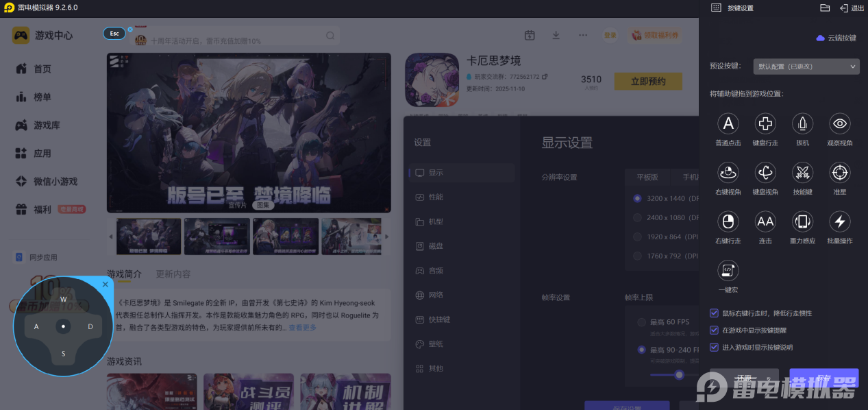Select the 右键行走 mouse walk icon
This screenshot has height=410, width=868.
click(x=728, y=221)
